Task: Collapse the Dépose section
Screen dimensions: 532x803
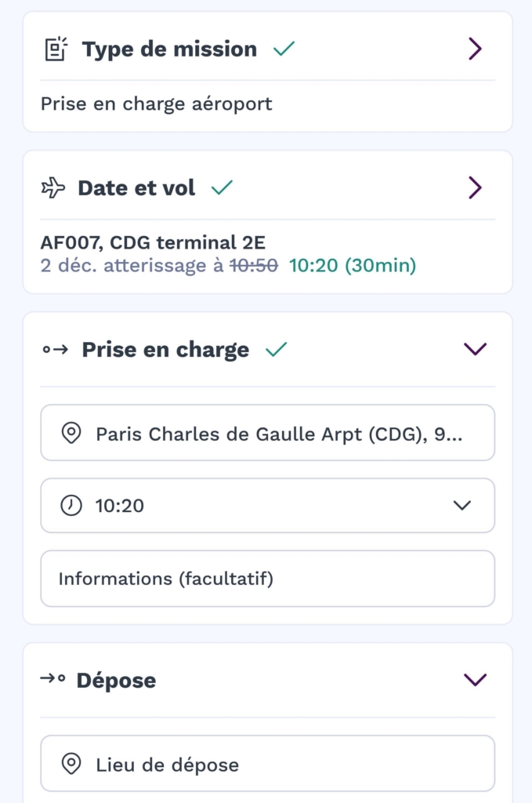Action: click(x=475, y=679)
